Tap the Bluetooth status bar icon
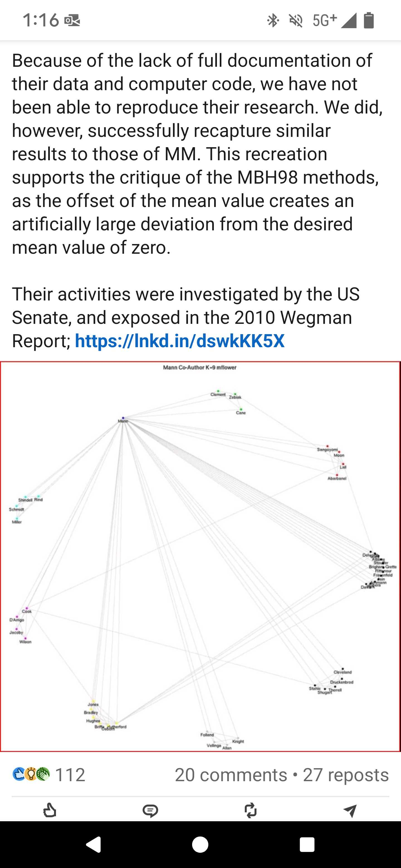This screenshot has height=868, width=401. pyautogui.click(x=273, y=20)
